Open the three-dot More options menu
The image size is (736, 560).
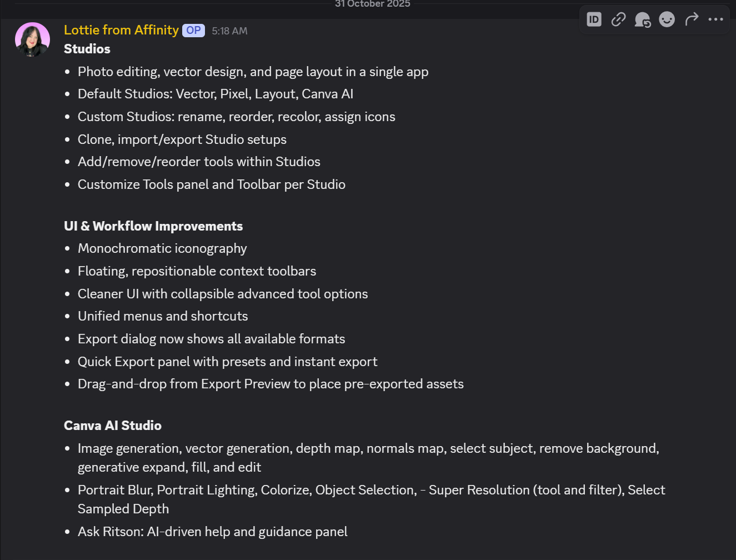[715, 19]
